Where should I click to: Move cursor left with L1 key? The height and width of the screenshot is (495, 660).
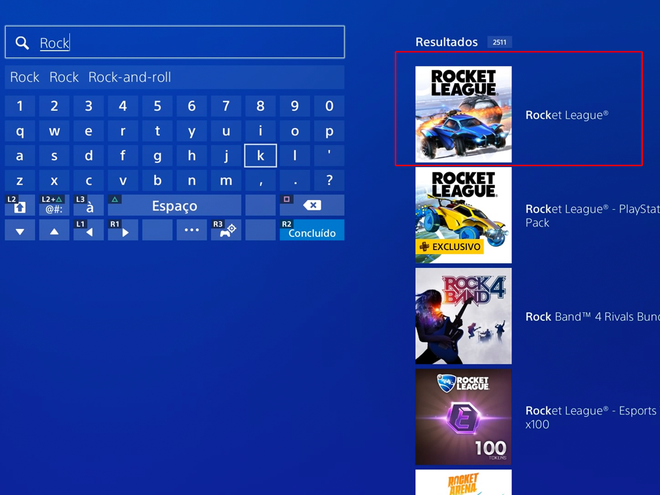click(x=88, y=230)
